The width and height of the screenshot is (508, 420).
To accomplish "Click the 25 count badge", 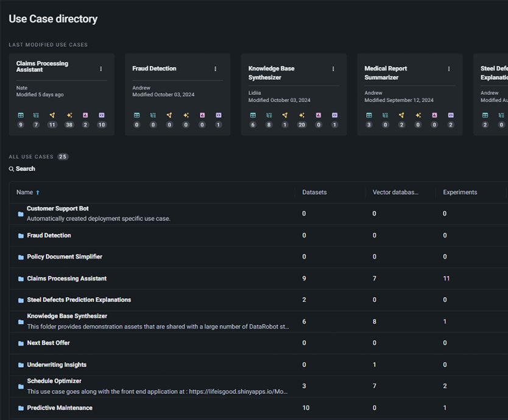I will [x=63, y=156].
